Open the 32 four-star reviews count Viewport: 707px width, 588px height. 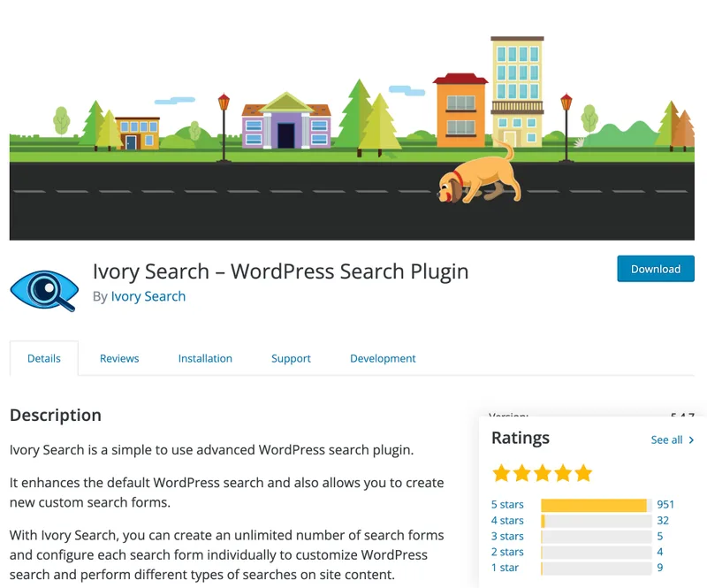pyautogui.click(x=663, y=520)
